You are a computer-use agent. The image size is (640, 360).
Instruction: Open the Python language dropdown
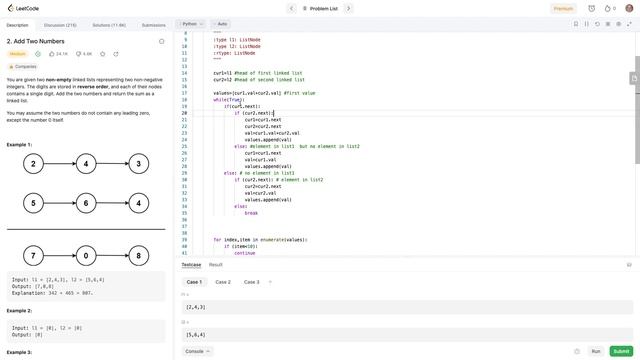(191, 24)
